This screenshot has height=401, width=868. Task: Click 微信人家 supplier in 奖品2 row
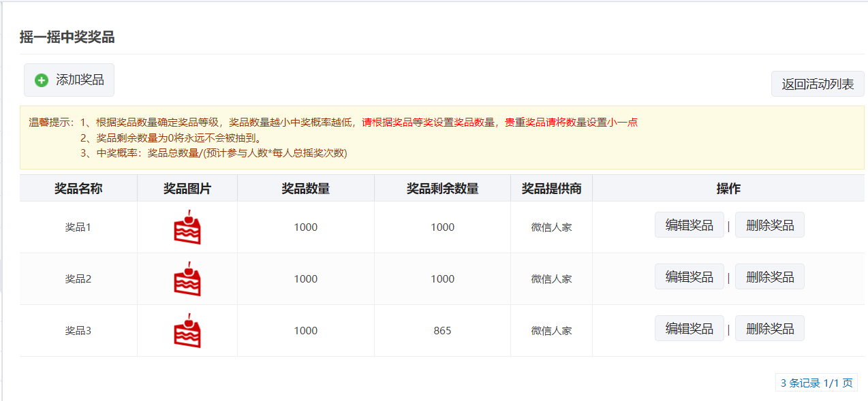tap(552, 279)
